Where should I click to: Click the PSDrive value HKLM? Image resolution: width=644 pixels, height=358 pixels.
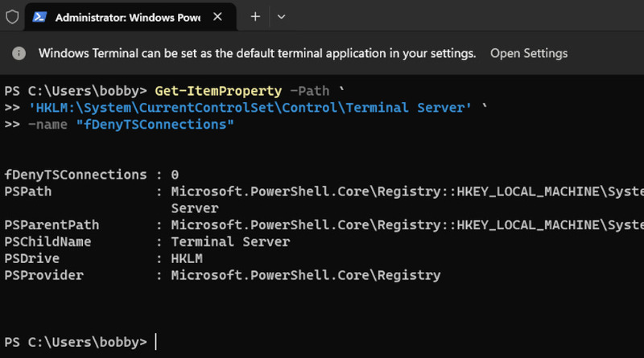pos(187,258)
